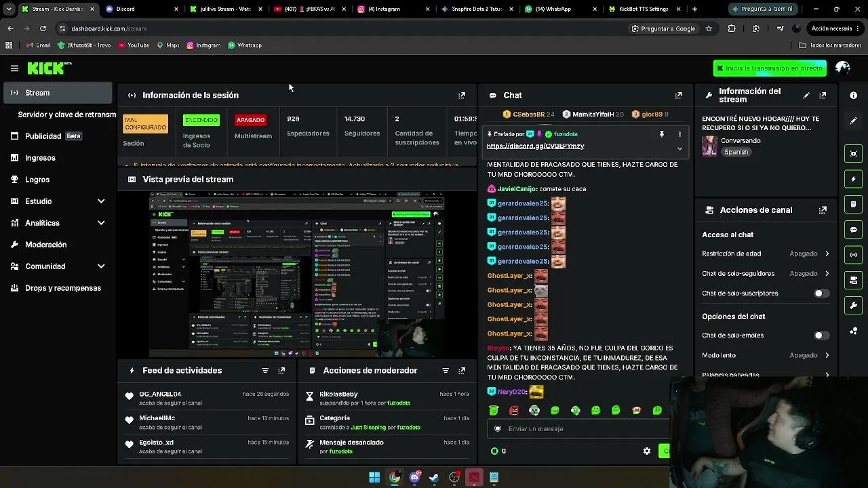This screenshot has width=868, height=488.
Task: Open Logros in the sidebar
Action: (x=58, y=180)
